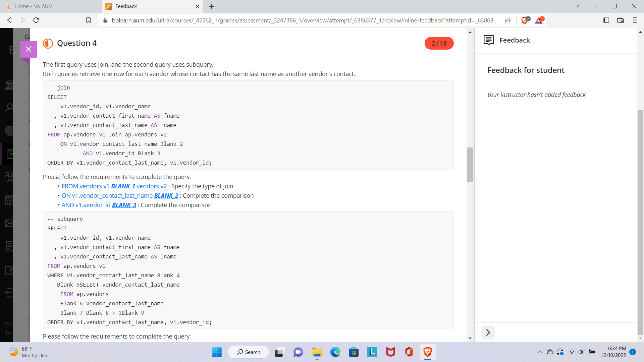Toggle the browser side panel icon
The height and width of the screenshot is (362, 644).
point(606,20)
